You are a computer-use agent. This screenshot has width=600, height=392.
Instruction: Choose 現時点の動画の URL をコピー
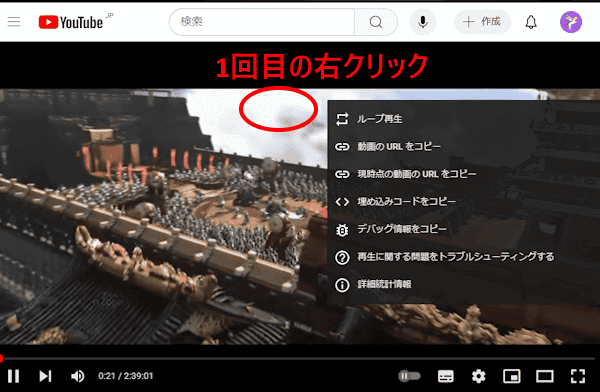[x=463, y=174]
